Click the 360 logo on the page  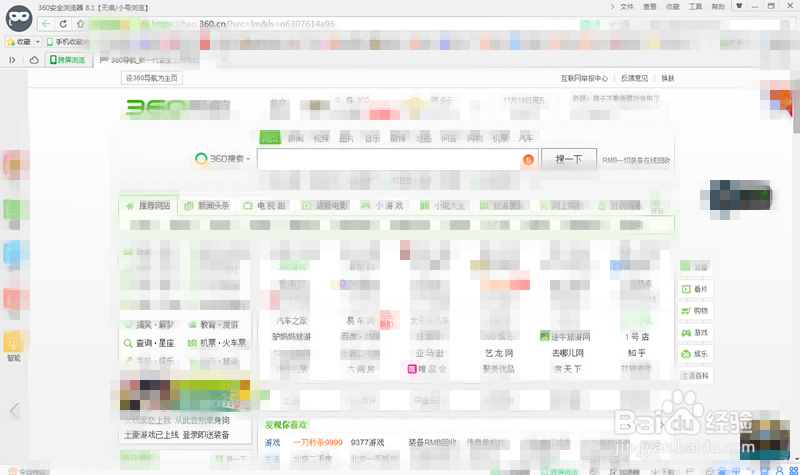coord(177,107)
